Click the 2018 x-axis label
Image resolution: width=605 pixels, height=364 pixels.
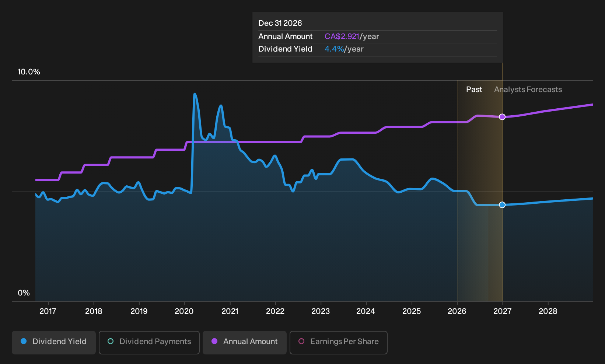point(94,311)
